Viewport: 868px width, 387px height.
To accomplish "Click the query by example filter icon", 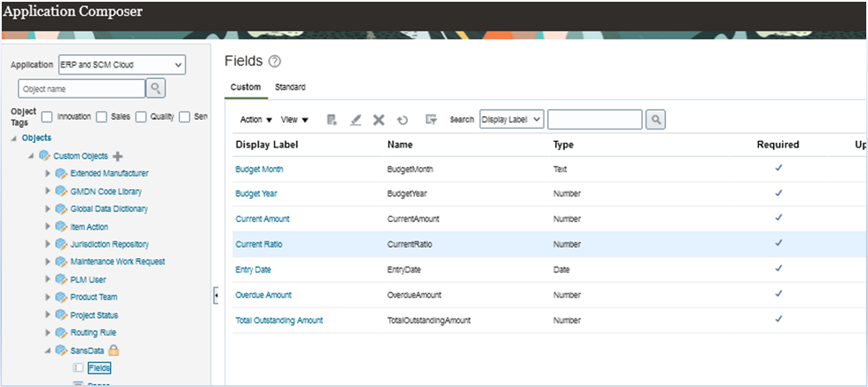I will point(431,119).
